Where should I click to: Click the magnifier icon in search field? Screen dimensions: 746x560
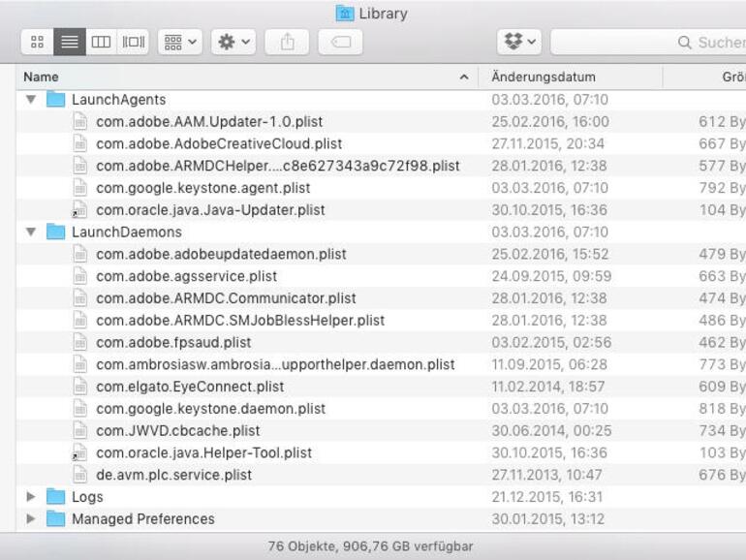click(x=685, y=43)
